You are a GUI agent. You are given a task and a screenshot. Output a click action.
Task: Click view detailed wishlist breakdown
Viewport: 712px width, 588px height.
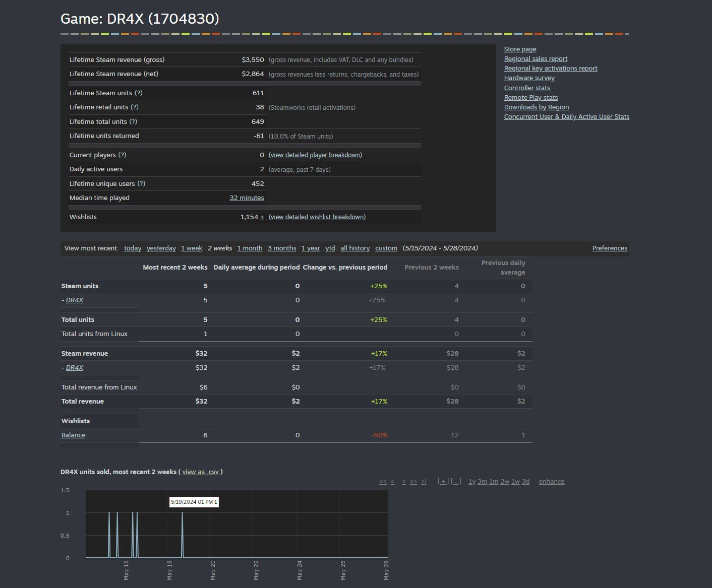pos(317,217)
